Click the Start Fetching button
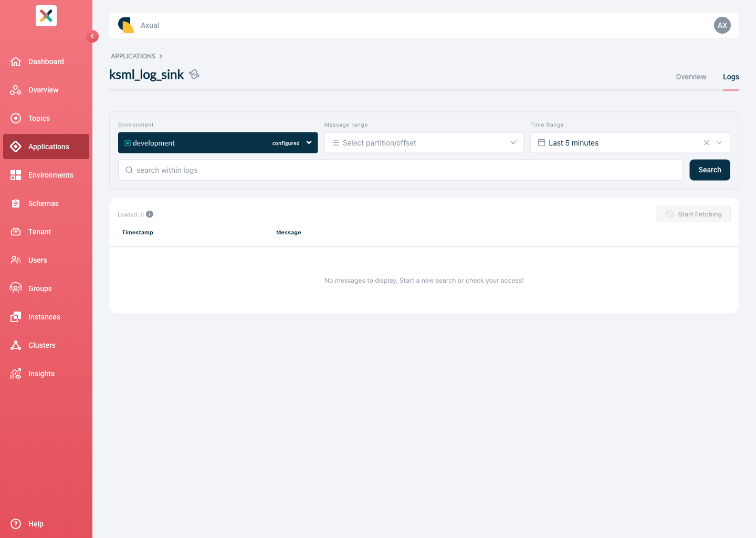 pyautogui.click(x=694, y=214)
